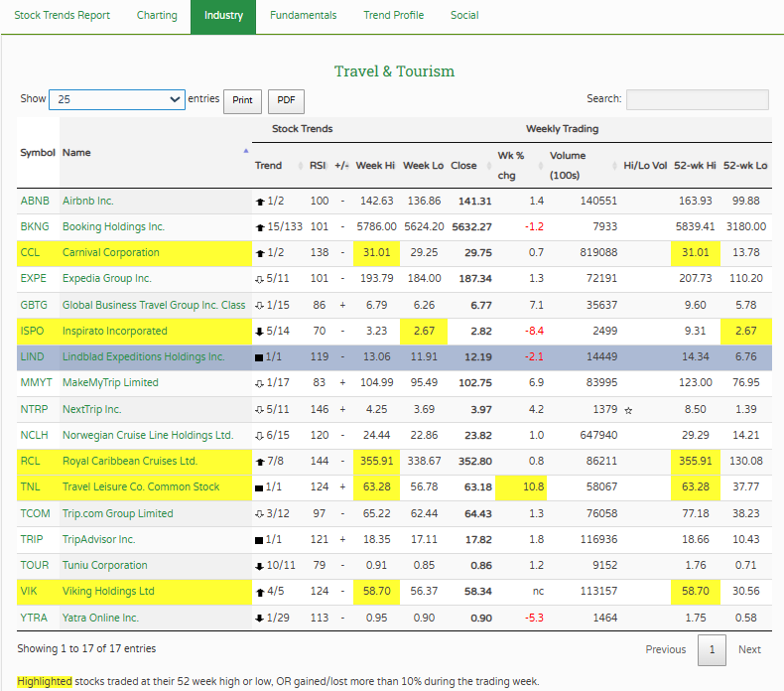Open the NextTrip Inc. link

tap(92, 409)
